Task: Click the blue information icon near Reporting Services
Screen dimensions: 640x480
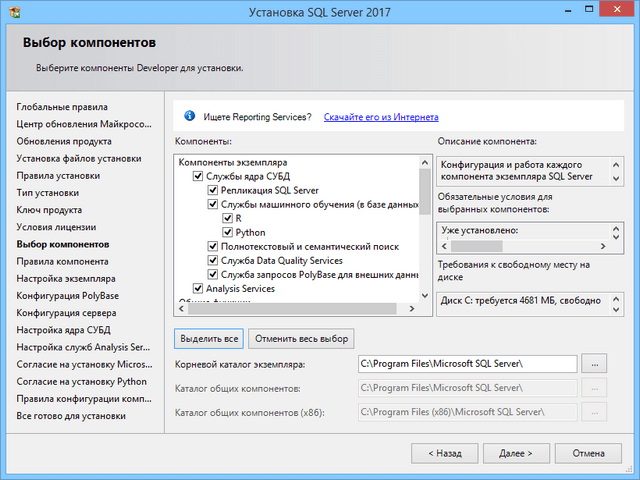Action: [189, 116]
